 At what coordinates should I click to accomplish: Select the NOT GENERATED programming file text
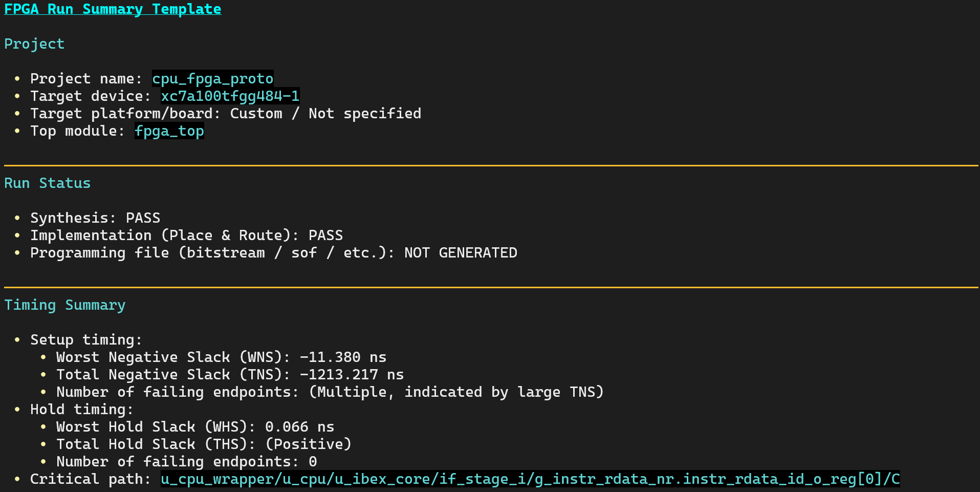[461, 253]
